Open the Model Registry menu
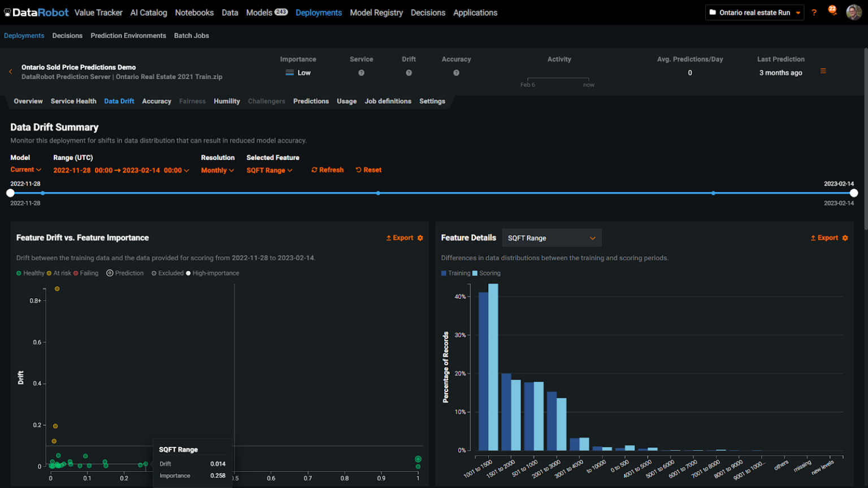The height and width of the screenshot is (488, 868). [x=376, y=12]
